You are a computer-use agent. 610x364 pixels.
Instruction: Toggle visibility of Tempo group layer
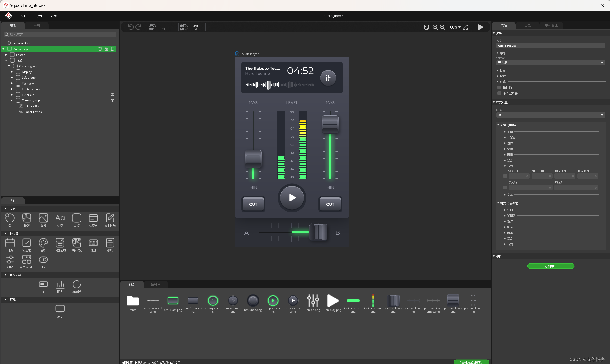[113, 100]
